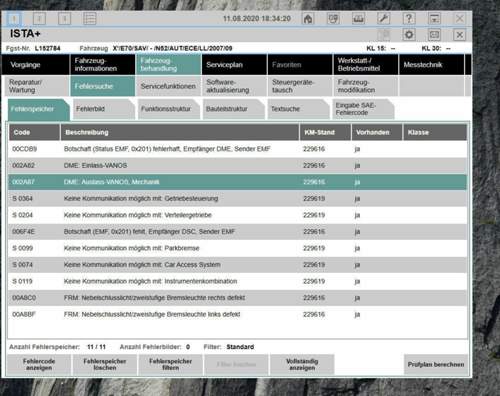This screenshot has height=396, width=500.
Task: Switch to the Bauteilstruktur tab
Action: point(234,109)
